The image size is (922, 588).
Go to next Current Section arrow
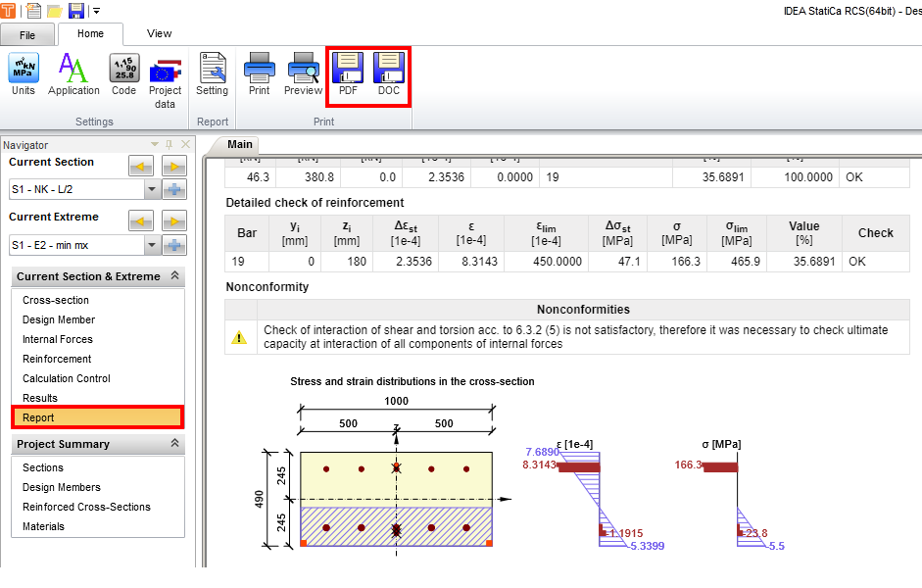174,167
